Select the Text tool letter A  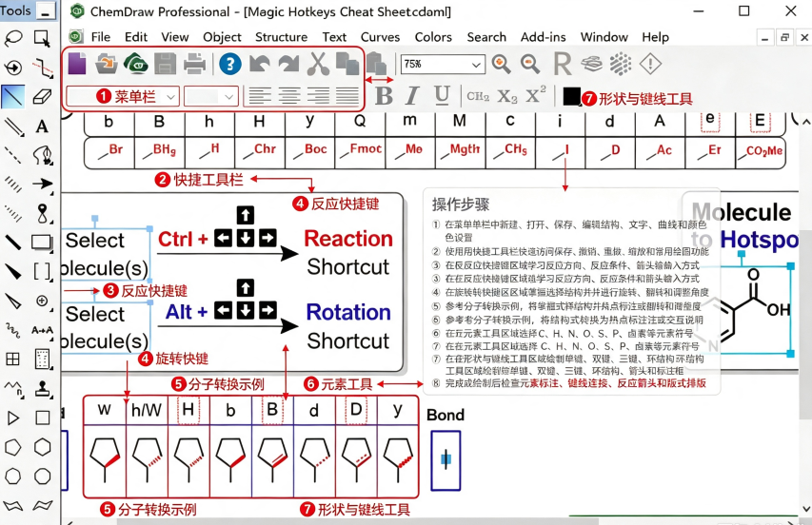click(x=42, y=126)
